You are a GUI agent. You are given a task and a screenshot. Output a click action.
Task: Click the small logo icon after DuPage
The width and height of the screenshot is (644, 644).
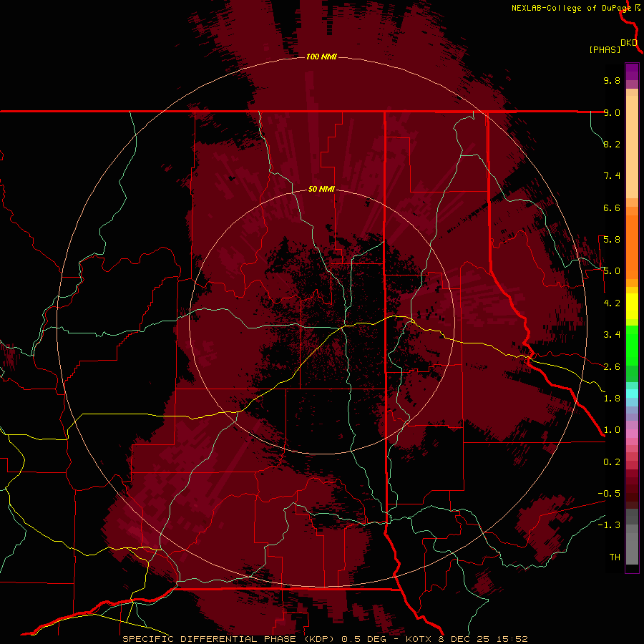(x=638, y=7)
